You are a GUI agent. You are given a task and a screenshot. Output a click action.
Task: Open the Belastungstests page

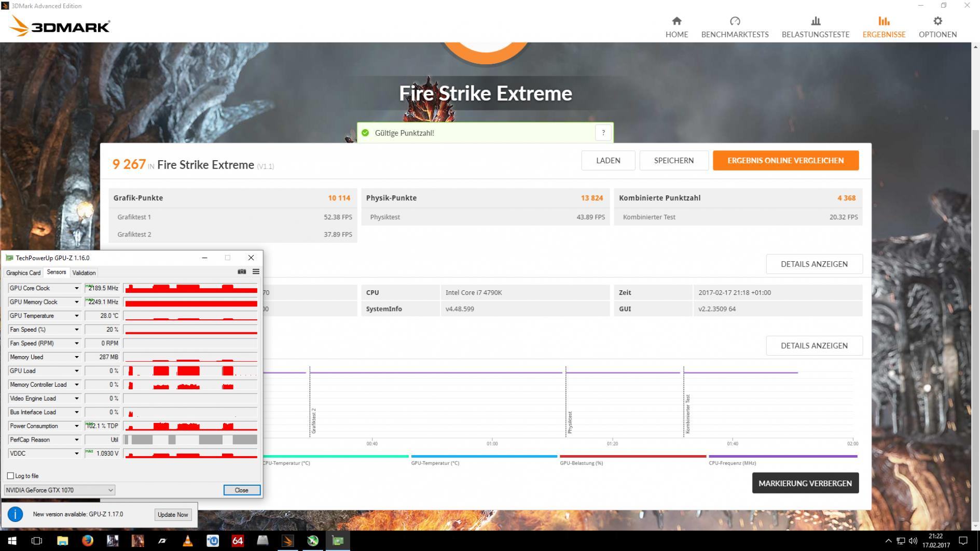816,27
